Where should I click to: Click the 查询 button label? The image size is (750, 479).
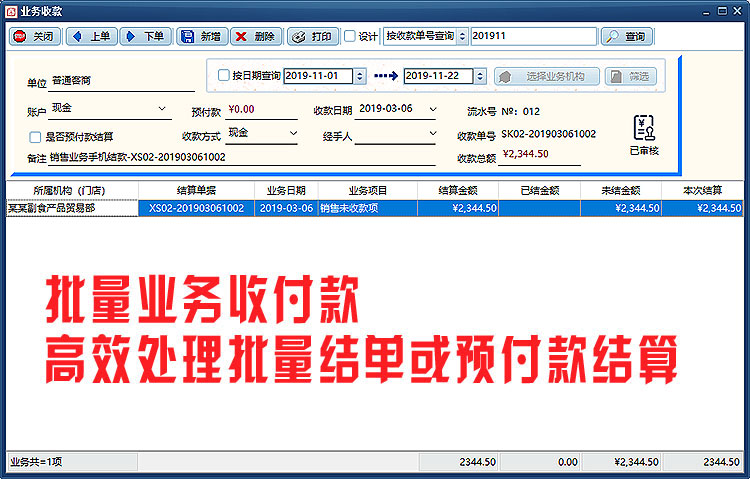click(x=635, y=36)
